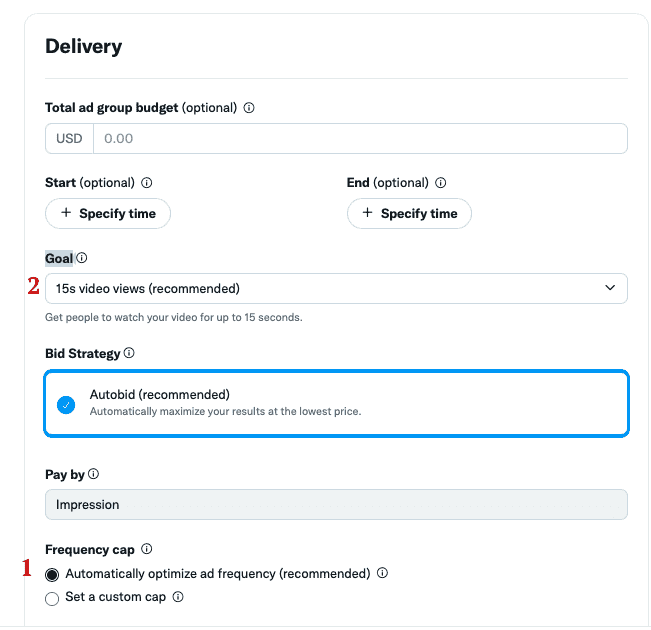Image resolution: width=651 pixels, height=630 pixels.
Task: Click the Bid Strategy info icon
Action: pyautogui.click(x=129, y=353)
